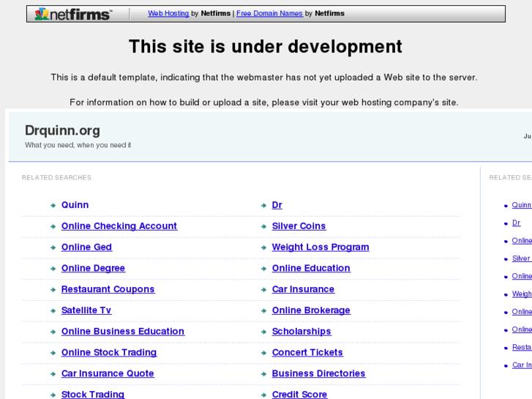This screenshot has width=532, height=399.
Task: Open the sidebar Resta... link
Action: [x=522, y=347]
